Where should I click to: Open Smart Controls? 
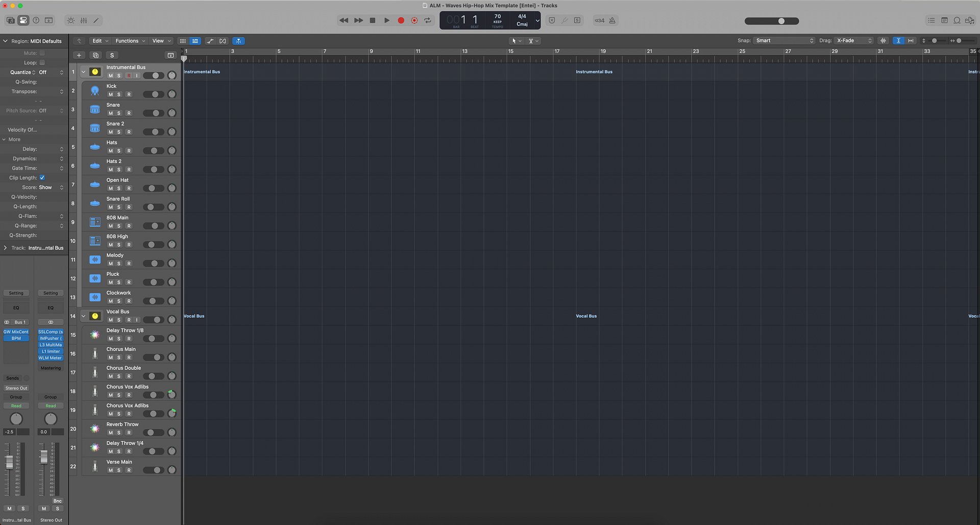tap(71, 20)
